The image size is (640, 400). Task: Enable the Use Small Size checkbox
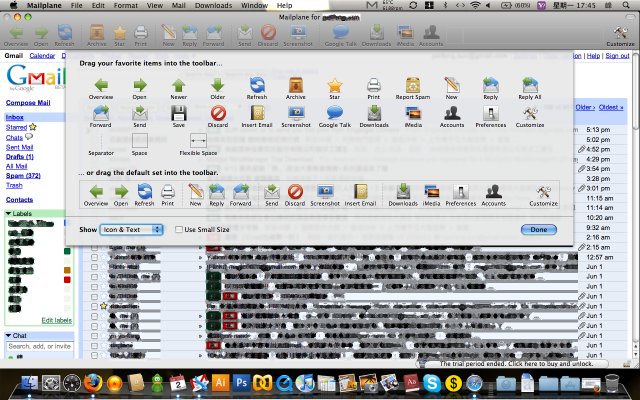(x=179, y=229)
